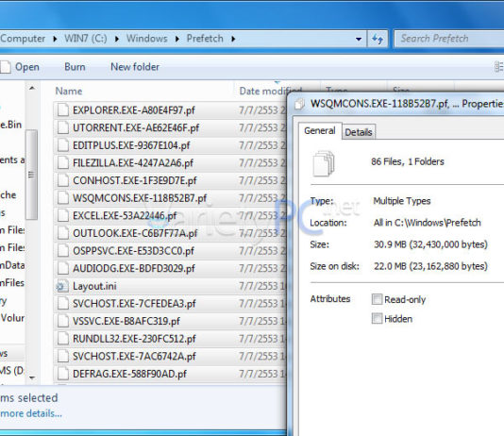Click Burn in the Explorer toolbar
The image size is (504, 436).
click(x=75, y=67)
